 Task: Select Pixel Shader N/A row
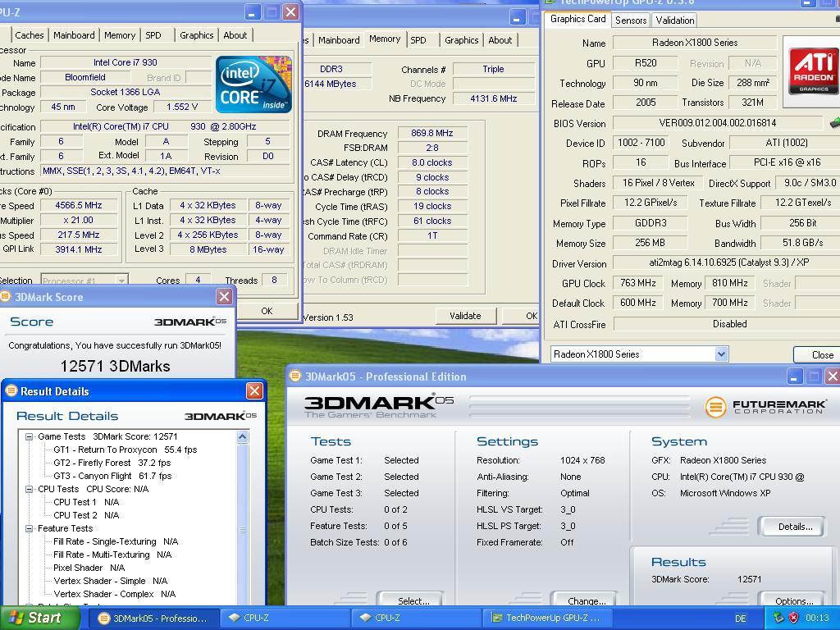point(89,568)
